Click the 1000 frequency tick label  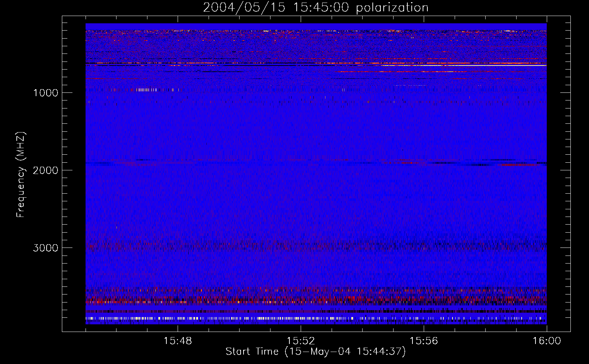pos(46,93)
